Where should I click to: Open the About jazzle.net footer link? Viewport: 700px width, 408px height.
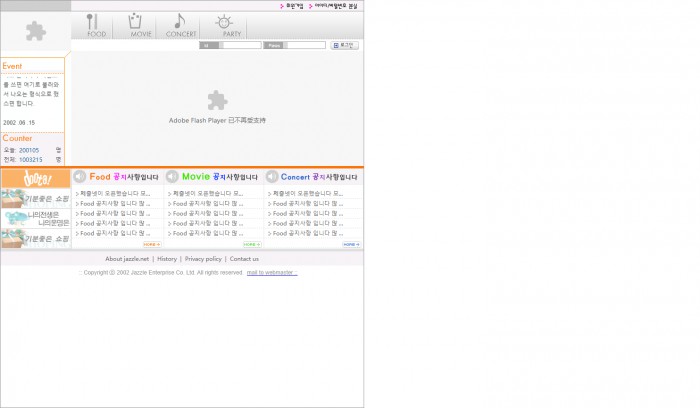pyautogui.click(x=127, y=259)
